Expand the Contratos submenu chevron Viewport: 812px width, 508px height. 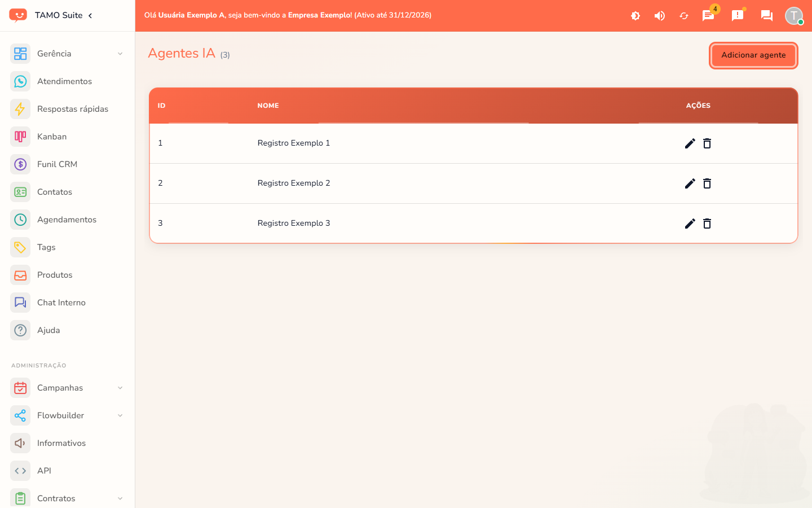coord(120,498)
